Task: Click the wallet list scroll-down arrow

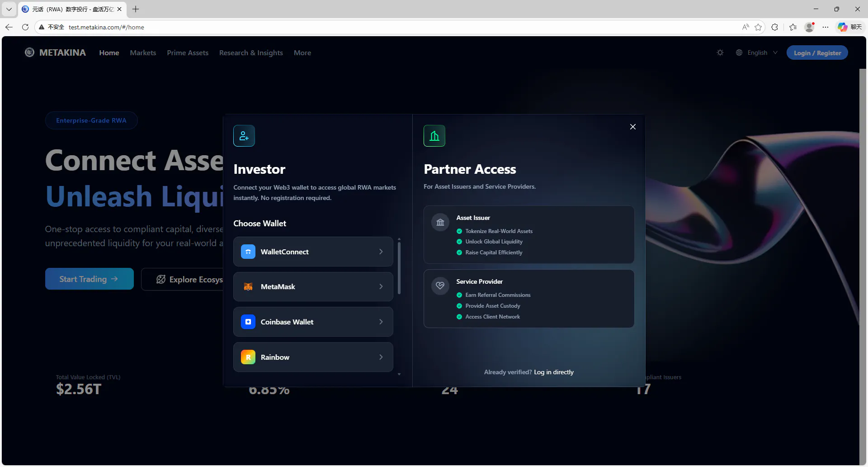Action: pyautogui.click(x=399, y=374)
